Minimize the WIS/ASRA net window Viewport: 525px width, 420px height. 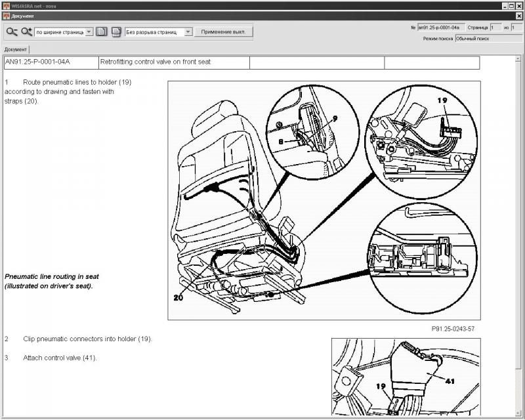(505, 6)
